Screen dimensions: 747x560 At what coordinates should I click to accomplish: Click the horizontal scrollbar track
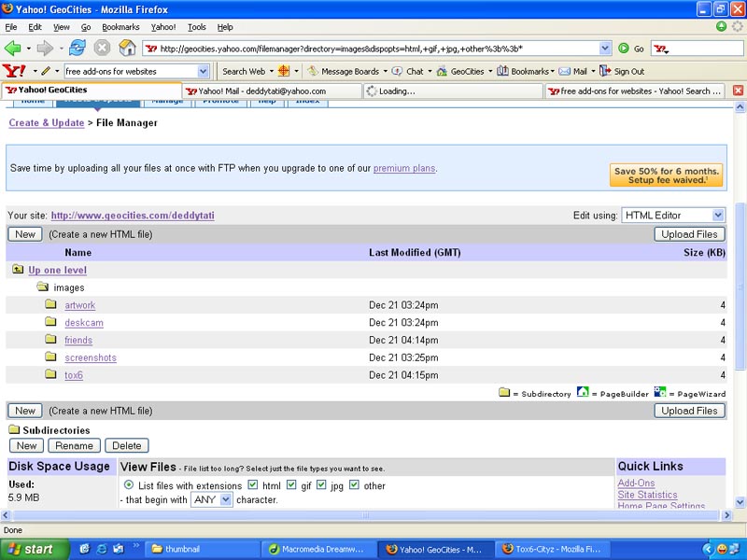click(x=366, y=515)
